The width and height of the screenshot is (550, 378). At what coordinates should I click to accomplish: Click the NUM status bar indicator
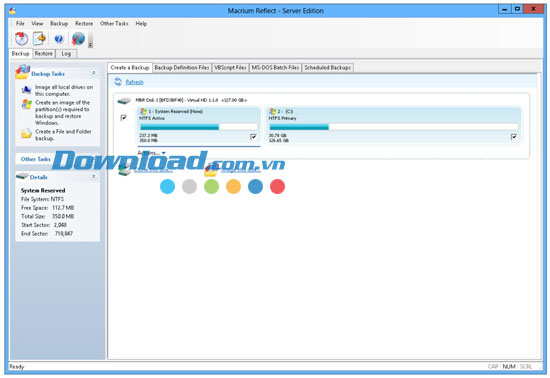pyautogui.click(x=509, y=366)
